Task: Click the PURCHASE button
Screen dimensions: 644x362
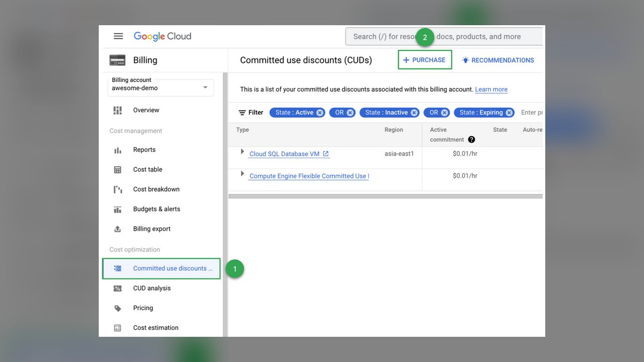Action: [425, 60]
